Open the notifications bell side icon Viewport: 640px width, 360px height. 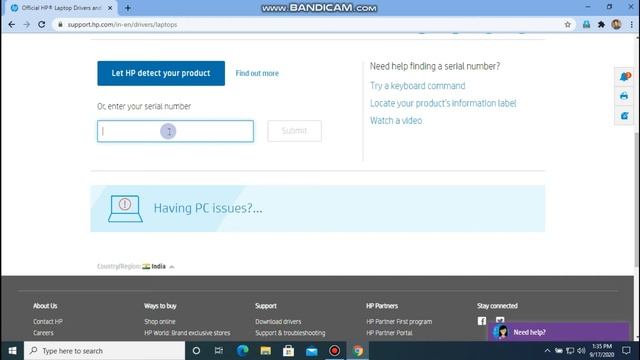pos(624,77)
